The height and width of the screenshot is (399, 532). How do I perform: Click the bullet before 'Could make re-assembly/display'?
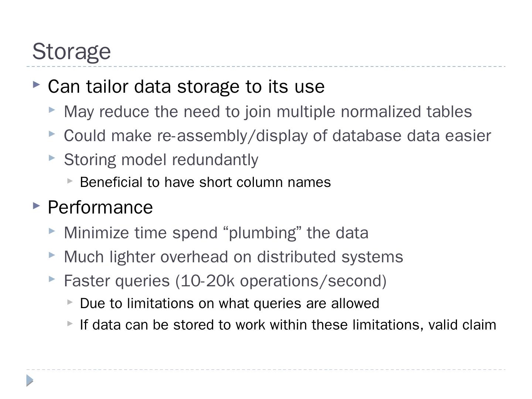(x=52, y=134)
